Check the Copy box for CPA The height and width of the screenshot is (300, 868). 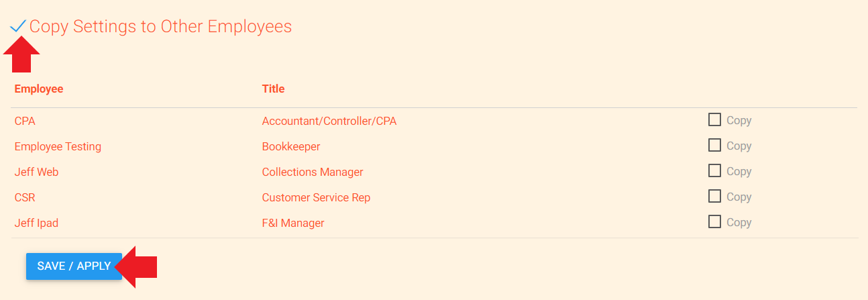(x=715, y=119)
